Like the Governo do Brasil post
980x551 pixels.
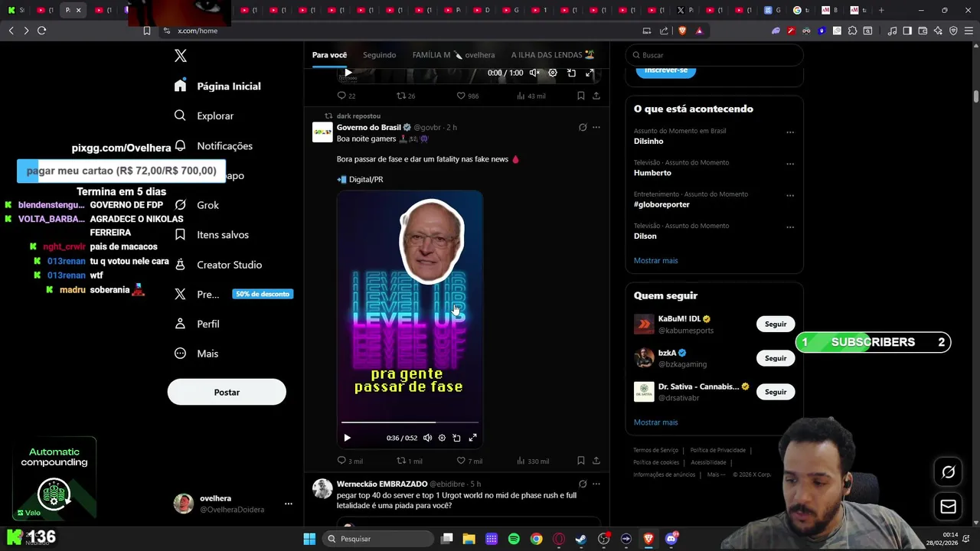[469, 461]
